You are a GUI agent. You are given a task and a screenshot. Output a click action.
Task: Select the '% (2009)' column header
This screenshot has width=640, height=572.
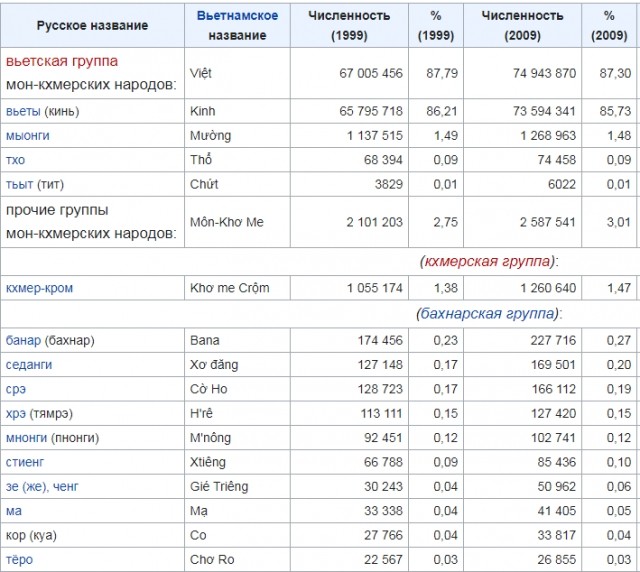pyautogui.click(x=609, y=25)
